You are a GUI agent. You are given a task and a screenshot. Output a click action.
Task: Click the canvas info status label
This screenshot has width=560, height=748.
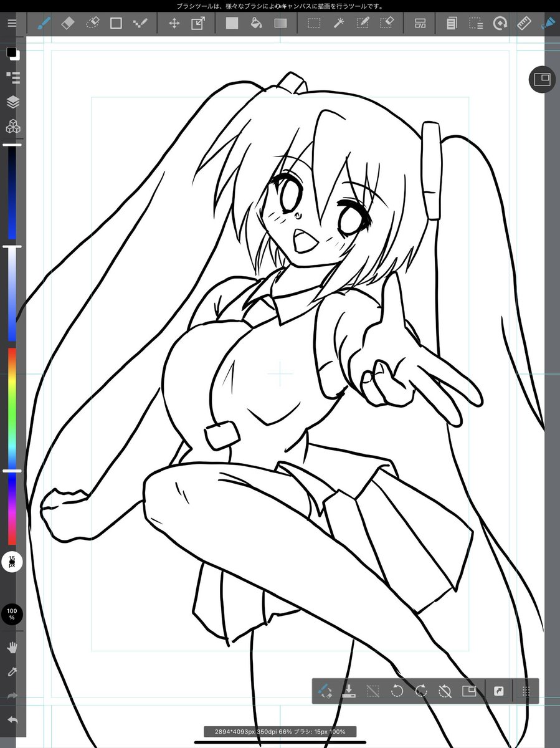(280, 731)
